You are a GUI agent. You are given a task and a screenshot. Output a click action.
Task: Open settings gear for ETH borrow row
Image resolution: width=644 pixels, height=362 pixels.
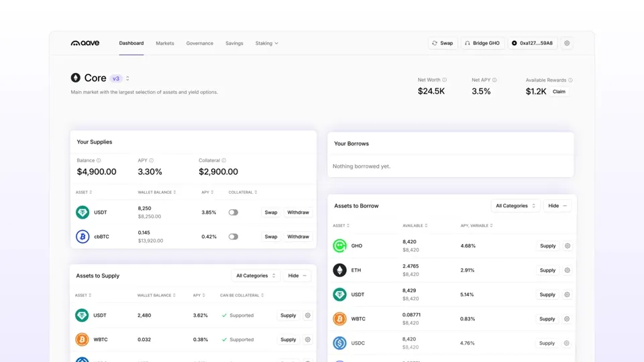(x=568, y=270)
